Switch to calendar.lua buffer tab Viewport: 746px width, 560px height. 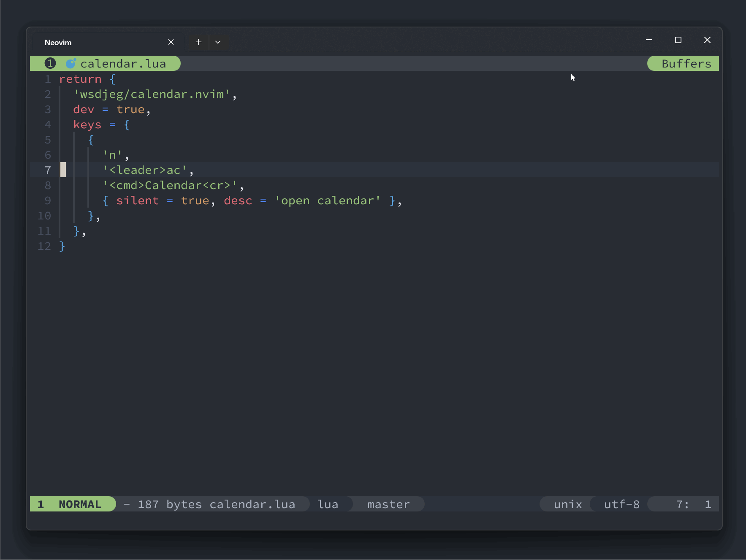click(x=123, y=64)
